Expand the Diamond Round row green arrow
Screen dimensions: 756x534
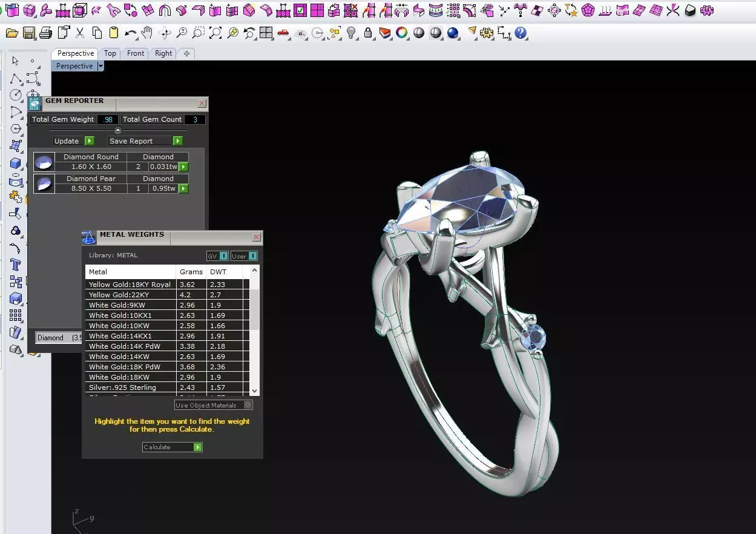click(x=183, y=166)
